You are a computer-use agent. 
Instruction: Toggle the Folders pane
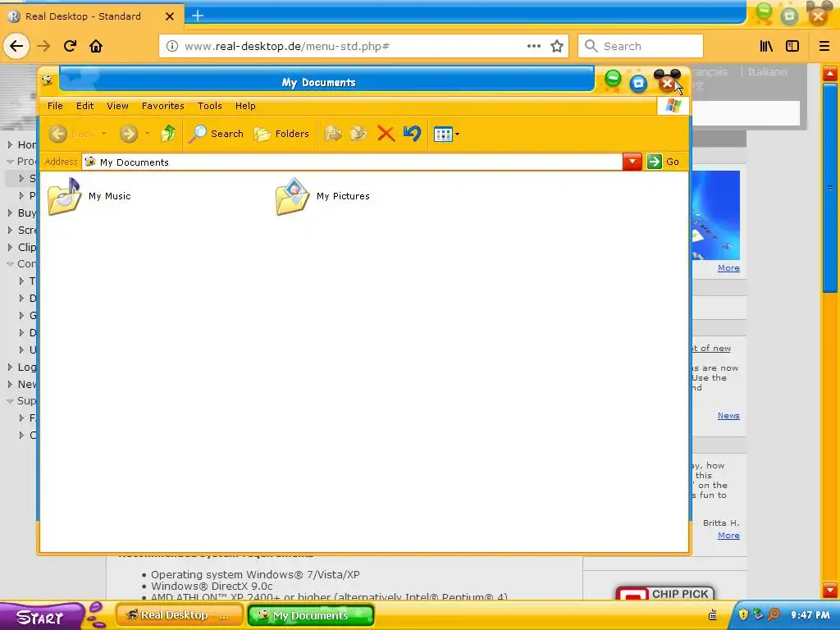[282, 134]
